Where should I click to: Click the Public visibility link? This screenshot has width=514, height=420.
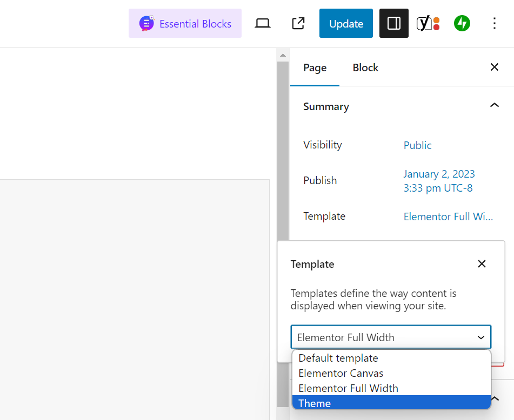[x=417, y=145]
